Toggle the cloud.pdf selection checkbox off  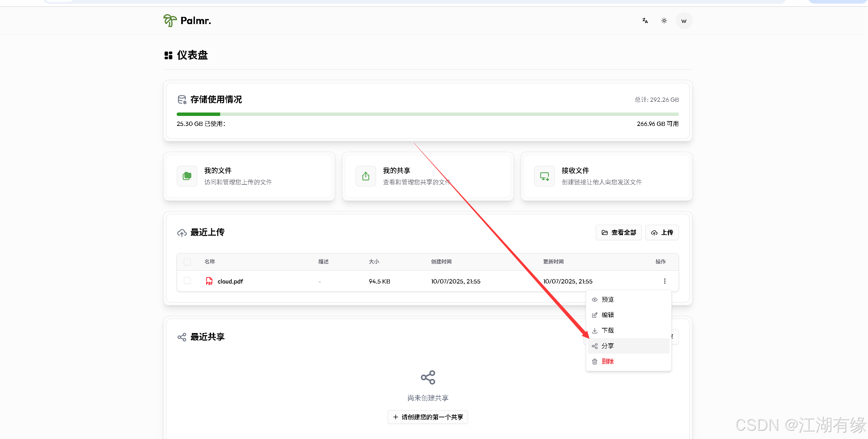(187, 280)
